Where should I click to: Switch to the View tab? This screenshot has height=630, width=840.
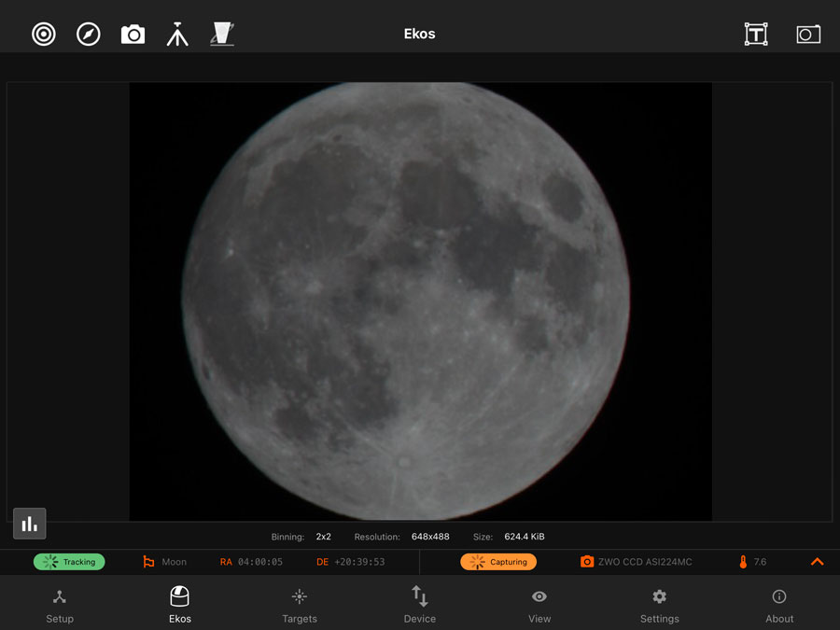click(x=539, y=606)
